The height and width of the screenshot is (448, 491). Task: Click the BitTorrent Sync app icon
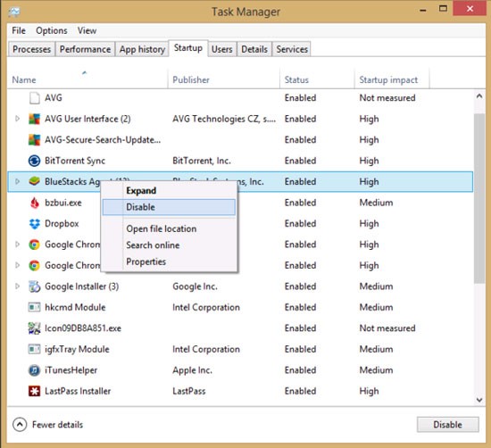click(x=34, y=161)
